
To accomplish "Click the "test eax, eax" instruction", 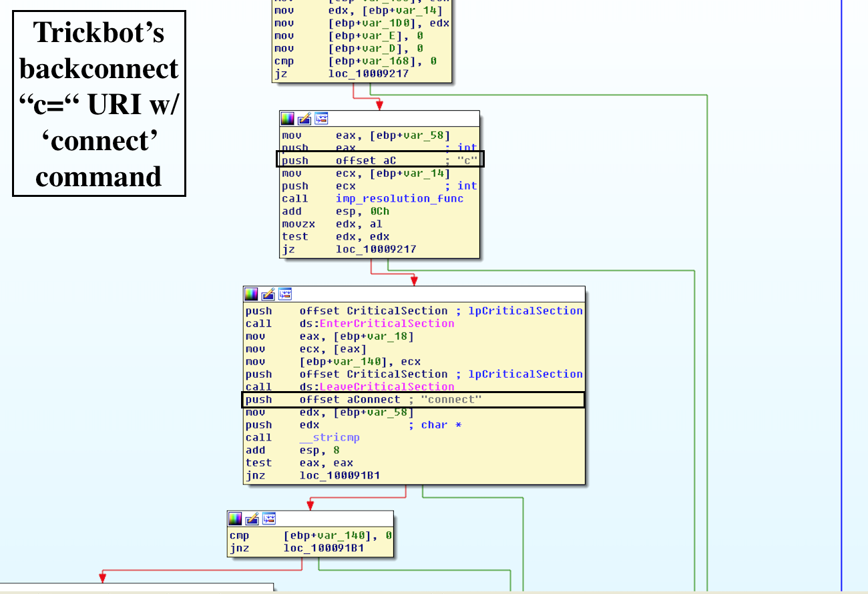I will (299, 463).
